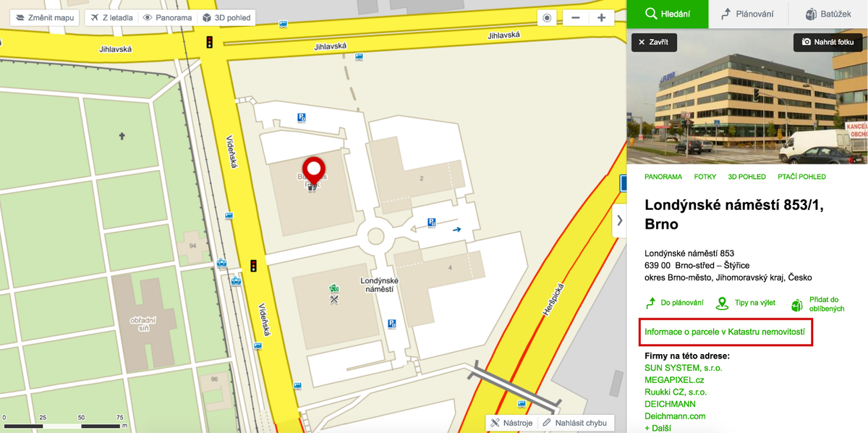Viewport: 868px width, 433px height.
Task: Select the traffic light beside Londýnské náměstí block
Action: click(254, 266)
